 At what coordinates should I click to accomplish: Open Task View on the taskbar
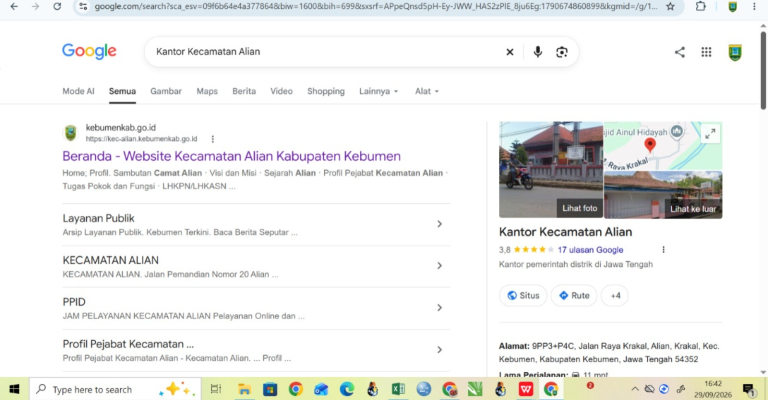pyautogui.click(x=216, y=389)
